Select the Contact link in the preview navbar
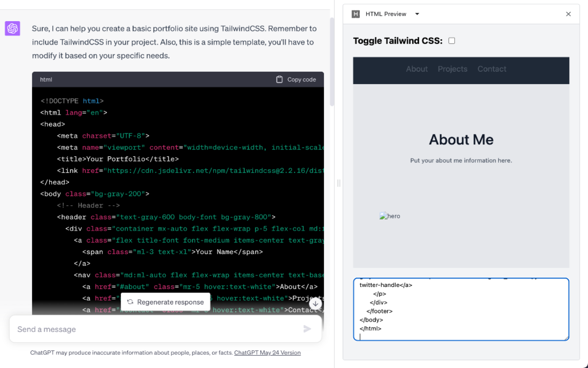Screen dimensions: 588x368 tap(492, 69)
